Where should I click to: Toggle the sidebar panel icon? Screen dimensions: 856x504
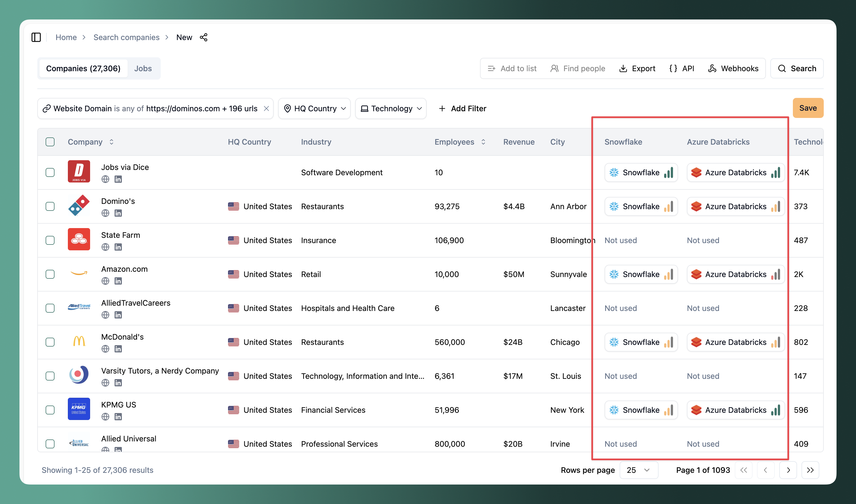36,37
